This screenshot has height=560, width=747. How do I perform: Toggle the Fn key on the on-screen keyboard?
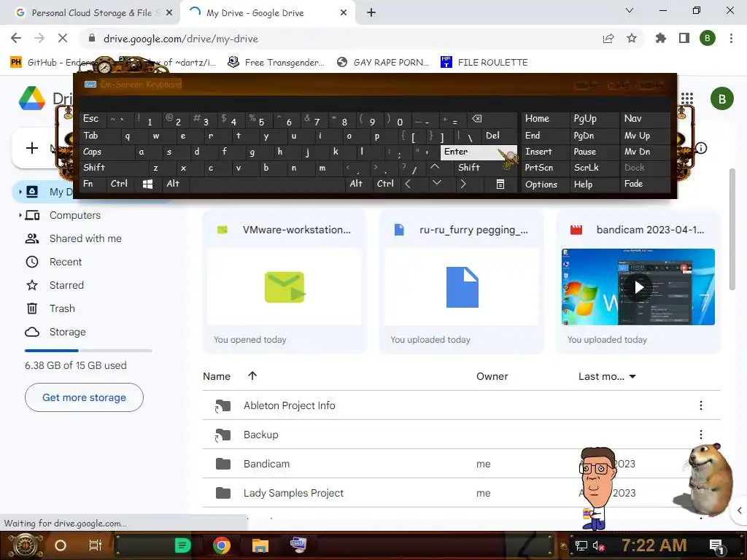pos(93,184)
